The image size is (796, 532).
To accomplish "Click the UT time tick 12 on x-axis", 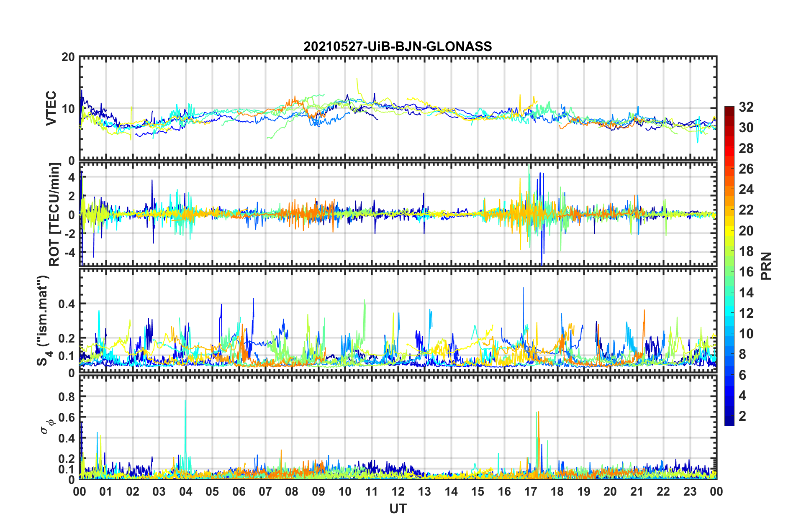I will click(x=398, y=491).
